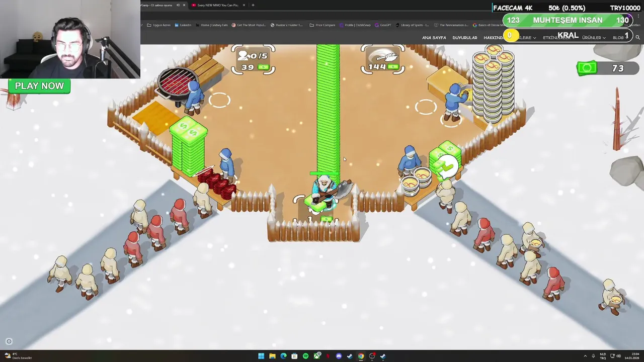Close the Every NEW MMO tab
The image size is (644, 362).
[x=244, y=5]
